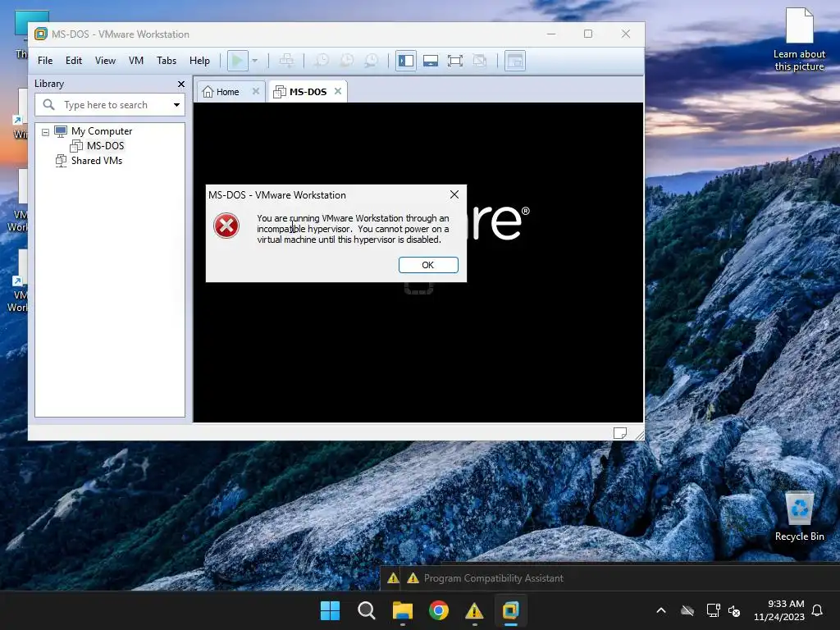Open the File menu
840x630 pixels.
(x=45, y=61)
